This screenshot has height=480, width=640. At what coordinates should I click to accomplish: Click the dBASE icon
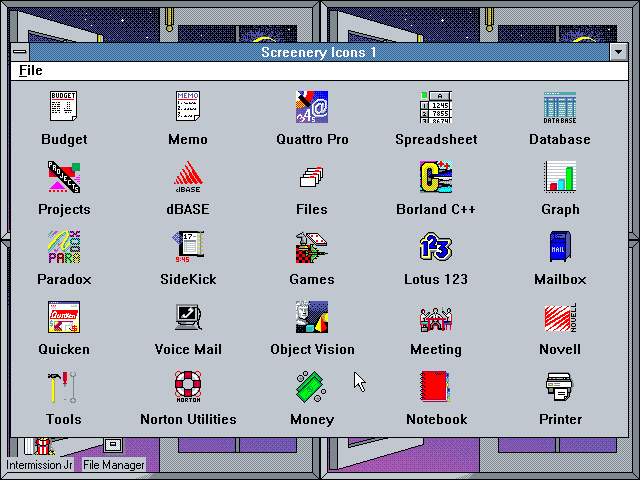click(x=188, y=177)
